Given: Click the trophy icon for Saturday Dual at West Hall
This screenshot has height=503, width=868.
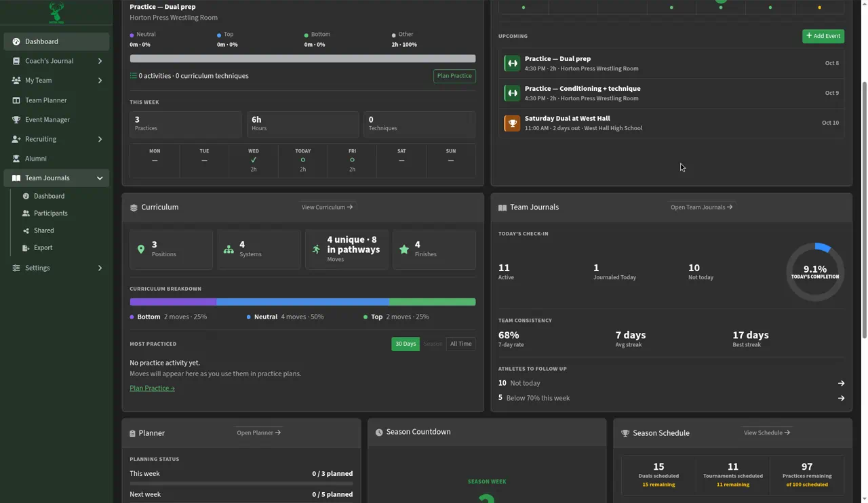Looking at the screenshot, I should (x=512, y=123).
